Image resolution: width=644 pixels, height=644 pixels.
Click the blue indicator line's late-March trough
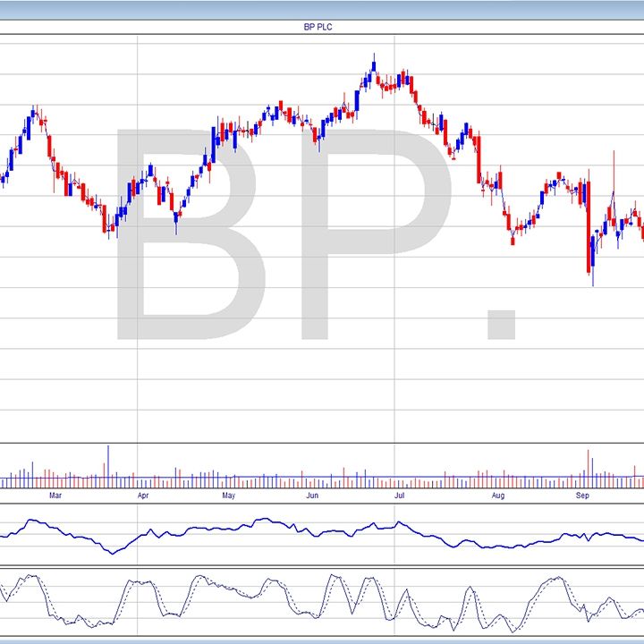tap(112, 553)
